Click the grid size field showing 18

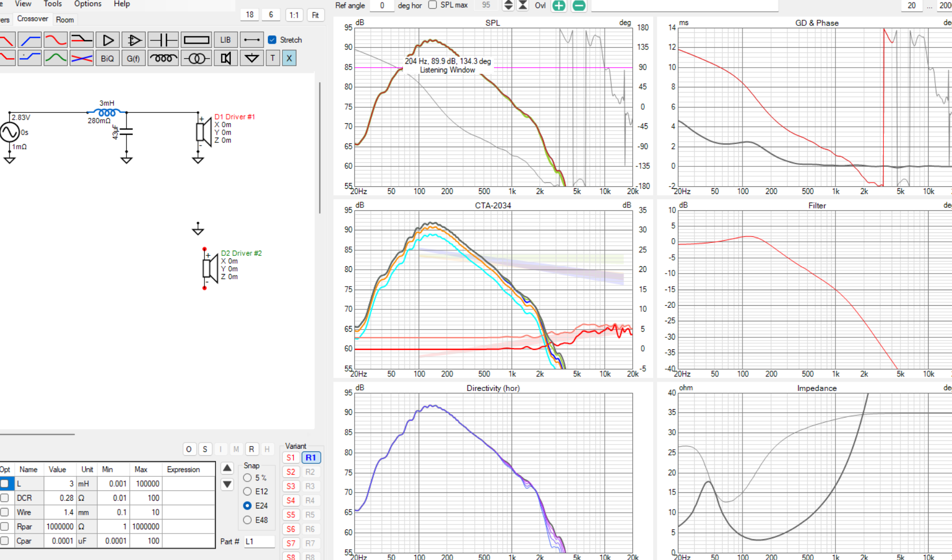click(250, 15)
